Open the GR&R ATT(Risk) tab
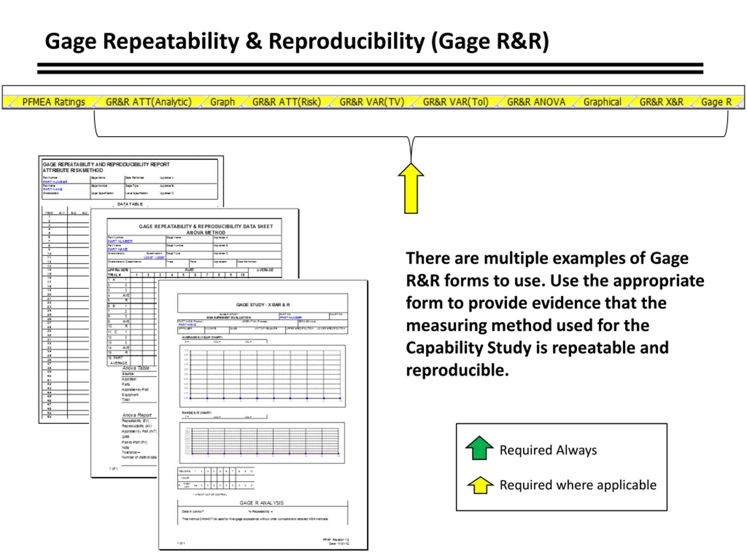This screenshot has height=560, width=747. [x=286, y=102]
